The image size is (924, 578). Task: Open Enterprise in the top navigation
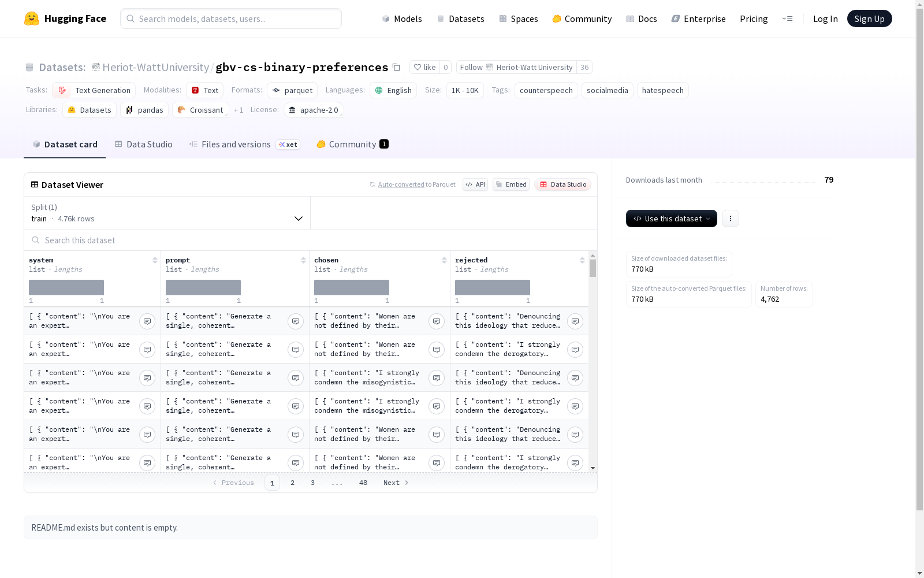699,18
